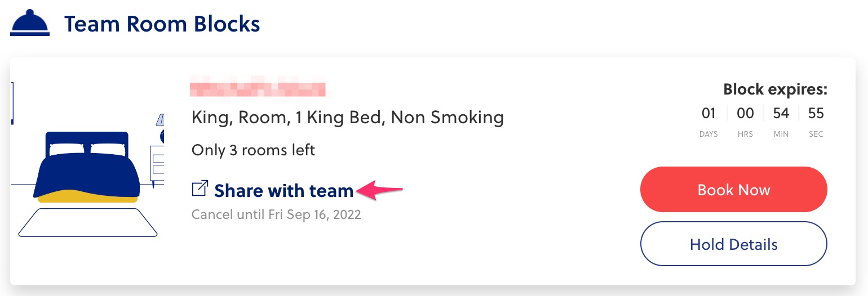Image resolution: width=868 pixels, height=296 pixels.
Task: Click the Cancel until Sep 16 text
Action: coord(276,214)
